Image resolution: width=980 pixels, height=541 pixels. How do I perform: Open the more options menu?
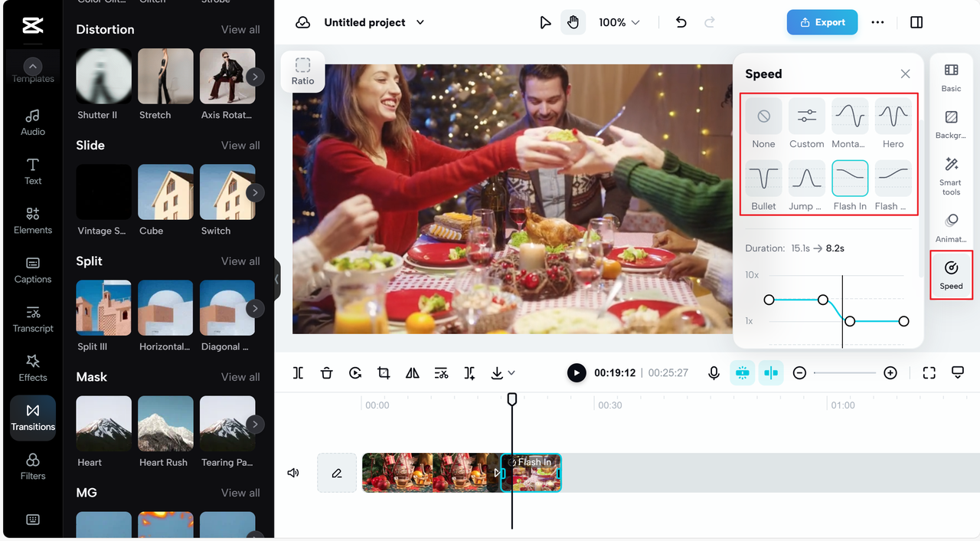[877, 22]
